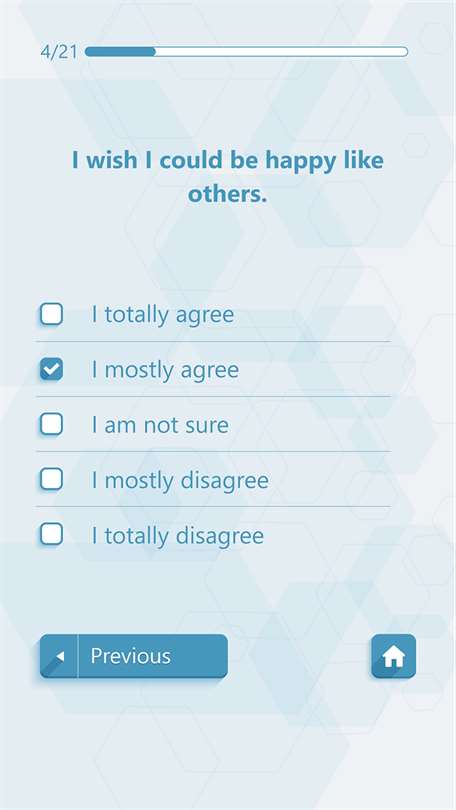The image size is (456, 810).
Task: Click the empty part of progress bar
Action: coord(281,52)
